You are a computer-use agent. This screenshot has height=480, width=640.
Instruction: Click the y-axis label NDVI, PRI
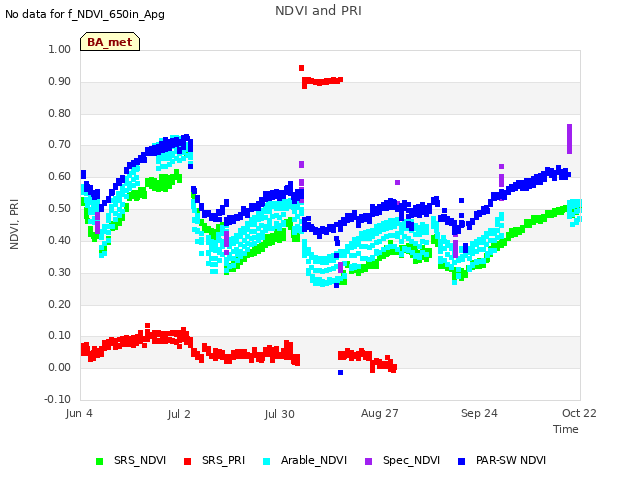click(x=14, y=224)
